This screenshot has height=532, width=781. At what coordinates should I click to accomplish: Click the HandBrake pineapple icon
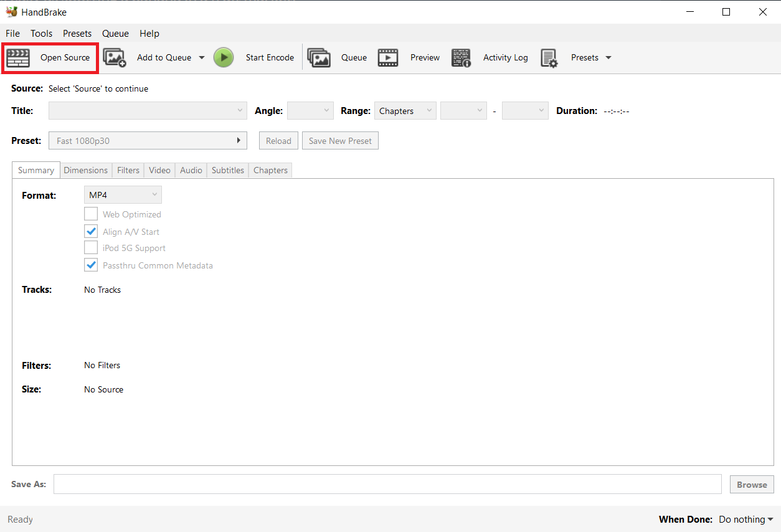coord(11,11)
